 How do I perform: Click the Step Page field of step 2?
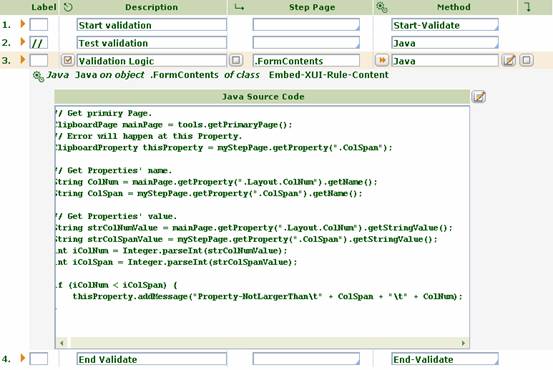(x=306, y=43)
